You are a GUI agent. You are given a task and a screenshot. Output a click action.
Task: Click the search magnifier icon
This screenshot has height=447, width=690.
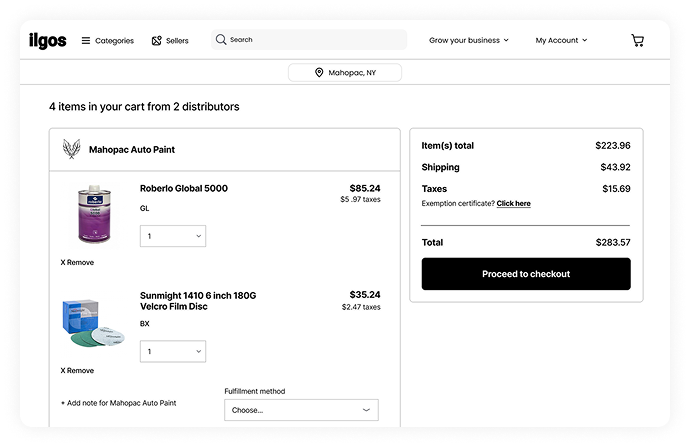pos(221,40)
